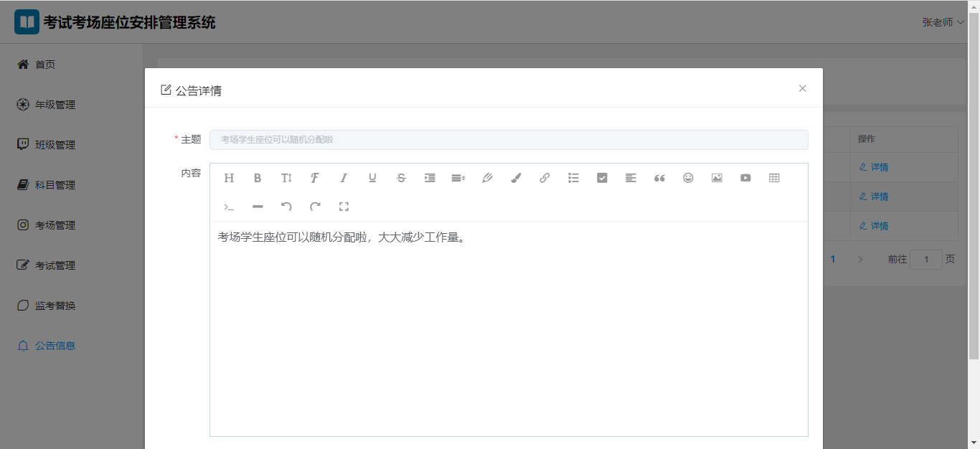Go to the next page arrow
Image resolution: width=980 pixels, height=449 pixels.
click(x=860, y=259)
